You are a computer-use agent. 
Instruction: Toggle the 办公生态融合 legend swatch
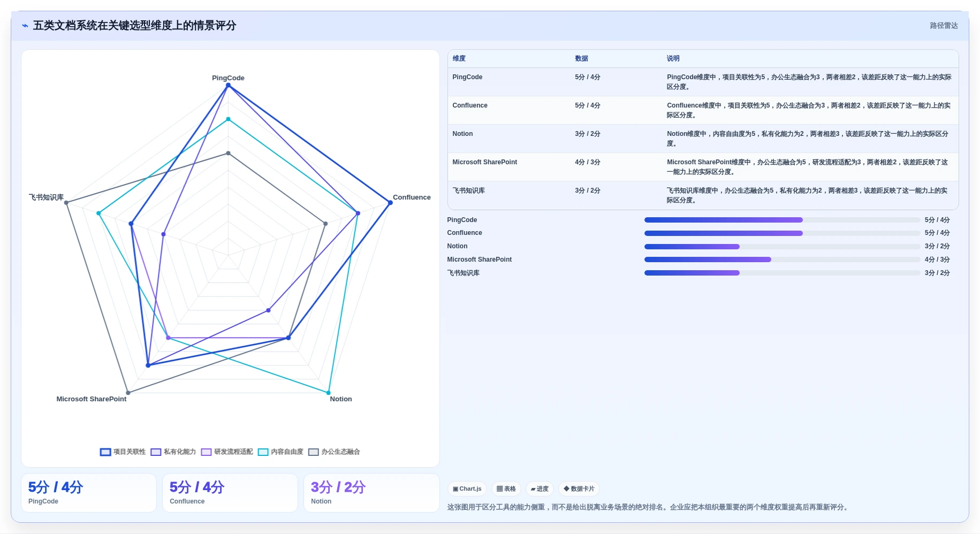tap(313, 452)
